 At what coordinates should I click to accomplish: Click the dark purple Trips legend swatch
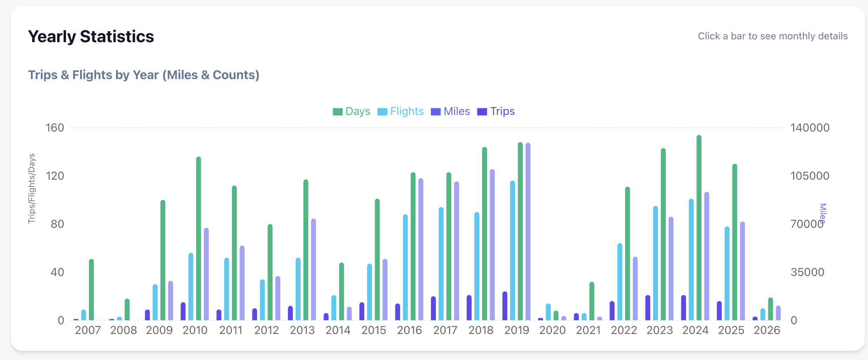(x=482, y=112)
